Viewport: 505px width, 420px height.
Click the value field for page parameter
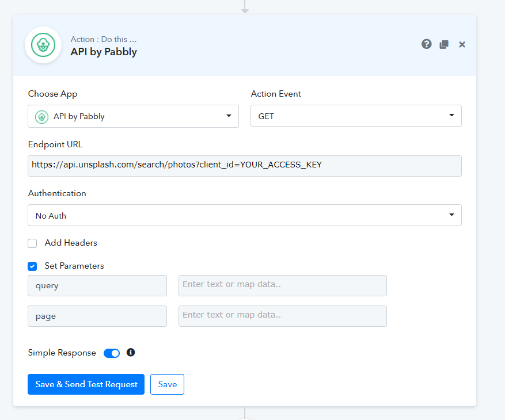tap(283, 316)
